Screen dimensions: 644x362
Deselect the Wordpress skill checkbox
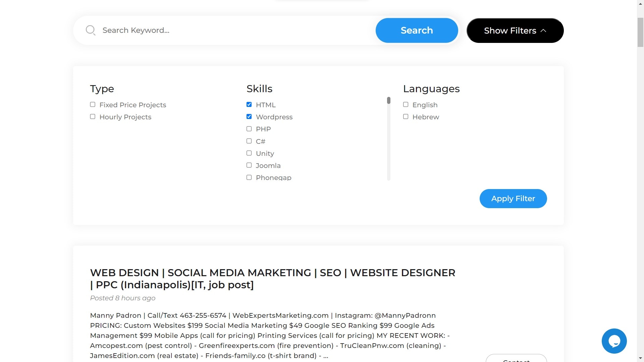pyautogui.click(x=249, y=117)
